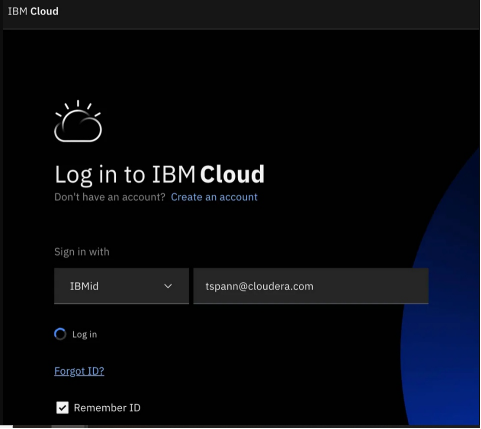This screenshot has width=481, height=429.
Task: Click empty space right of email text
Action: pyautogui.click(x=370, y=286)
